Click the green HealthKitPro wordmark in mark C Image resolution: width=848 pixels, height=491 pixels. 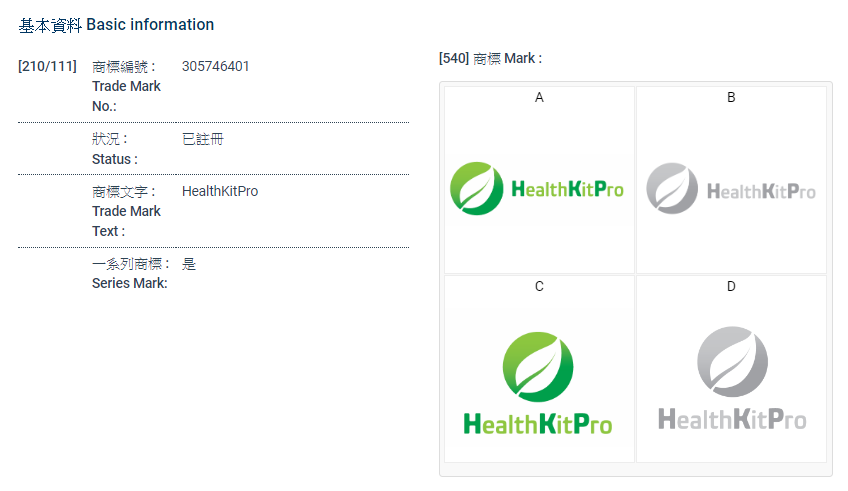point(538,423)
